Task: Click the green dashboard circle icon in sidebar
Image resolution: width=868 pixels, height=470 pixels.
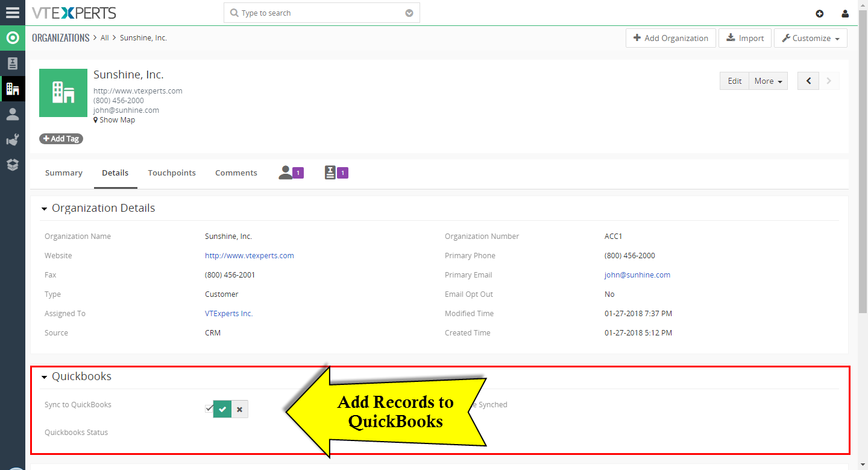Action: [x=13, y=38]
